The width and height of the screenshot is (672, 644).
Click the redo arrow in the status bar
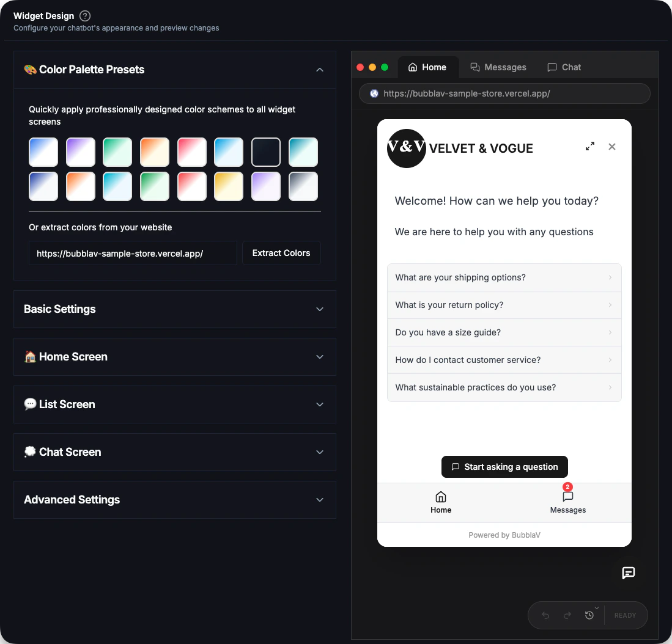567,615
